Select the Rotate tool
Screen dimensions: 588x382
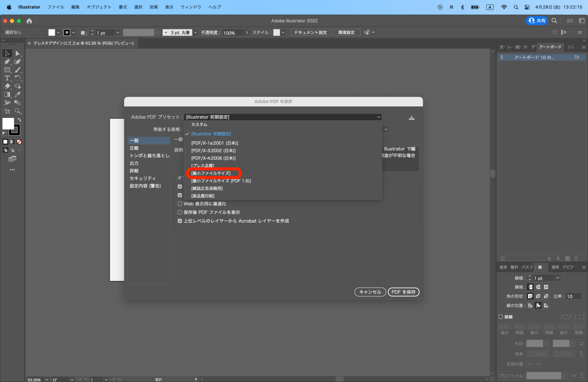(18, 78)
